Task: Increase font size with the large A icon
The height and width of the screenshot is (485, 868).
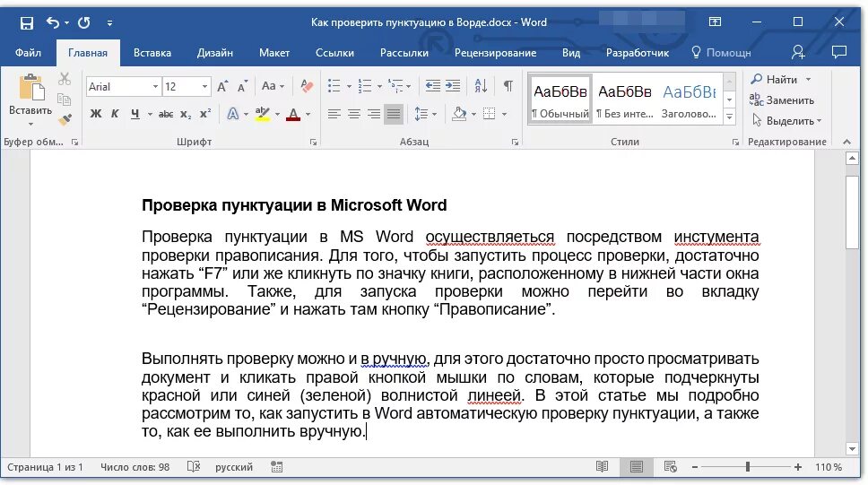Action: pos(222,86)
